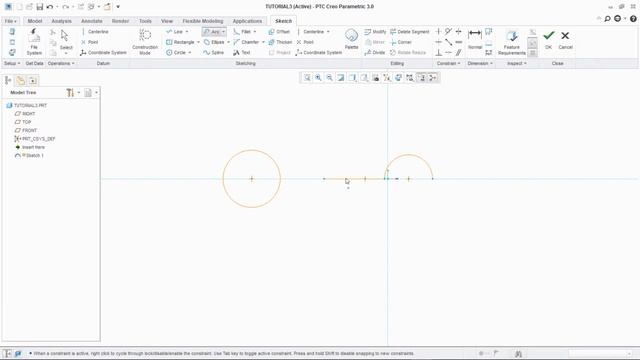
Task: Click the Save icon in quick access toolbar
Action: coord(40,7)
